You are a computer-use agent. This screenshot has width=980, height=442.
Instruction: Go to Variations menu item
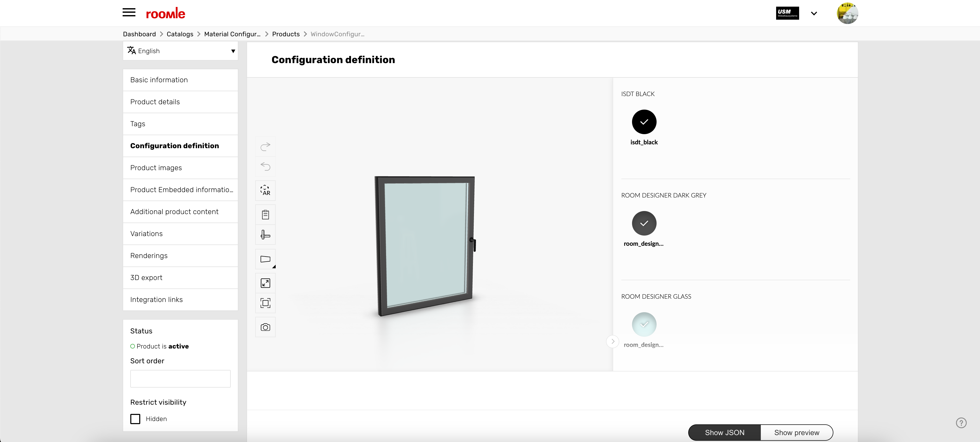pos(180,234)
